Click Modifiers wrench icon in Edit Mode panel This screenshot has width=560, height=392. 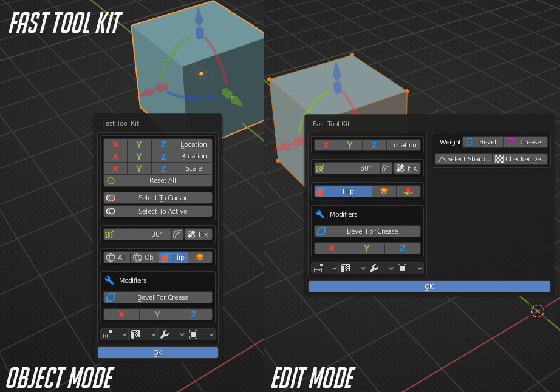pos(320,214)
